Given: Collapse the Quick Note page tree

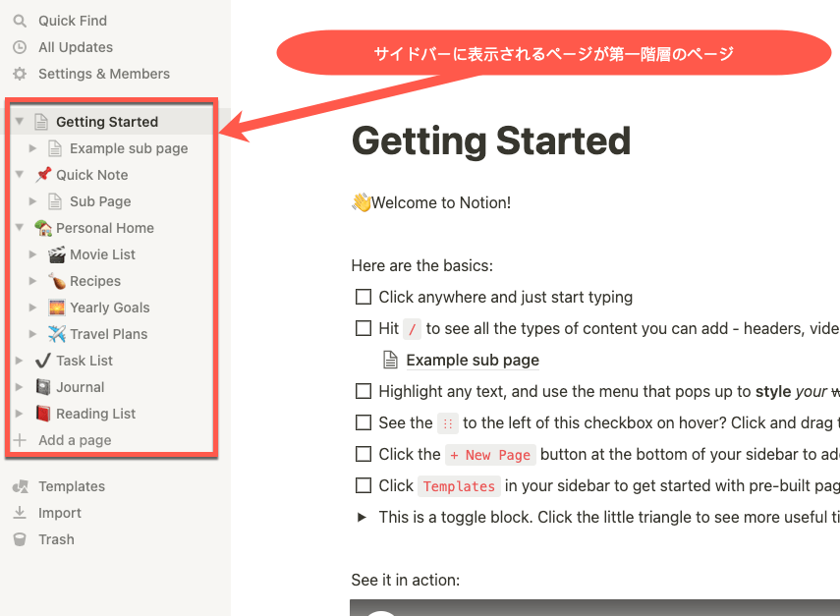Looking at the screenshot, I should coord(20,175).
